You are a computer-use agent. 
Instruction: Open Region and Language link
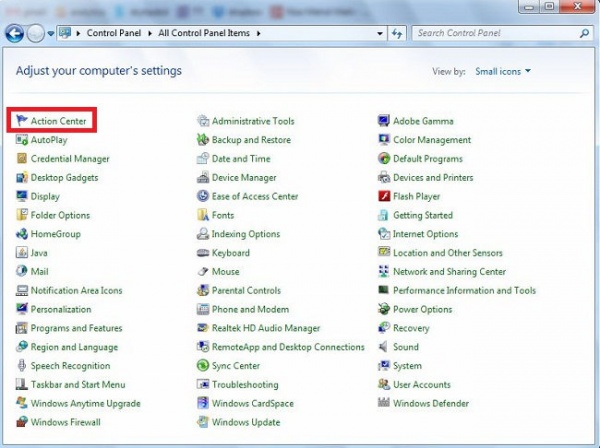tap(74, 347)
